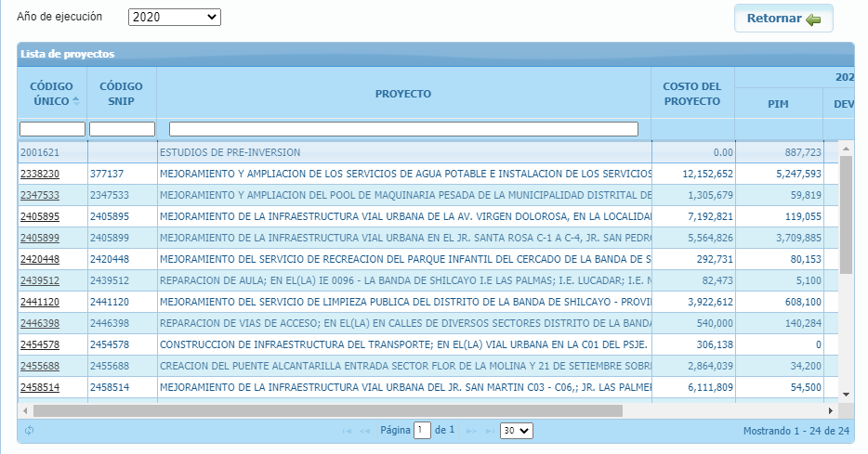Open project code 2441120 link
Screen dimensions: 868x454
(40, 302)
